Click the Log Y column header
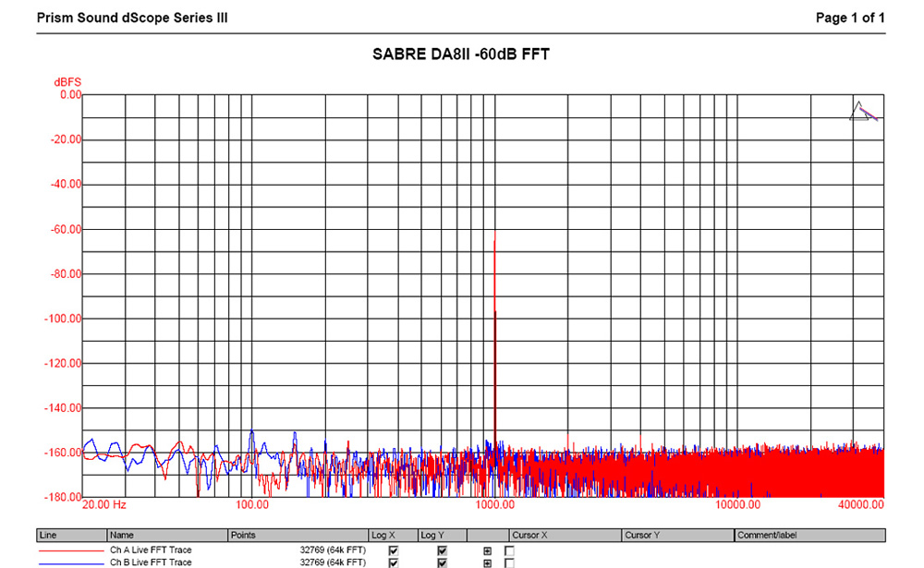924x568 pixels. click(x=442, y=535)
